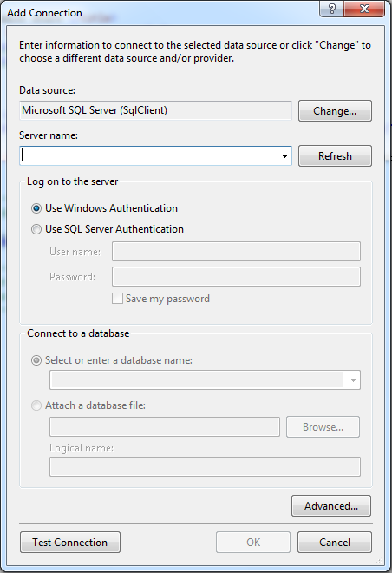Screen dimensions: 392x573
Task: Click the Change data source button
Action: click(x=335, y=111)
